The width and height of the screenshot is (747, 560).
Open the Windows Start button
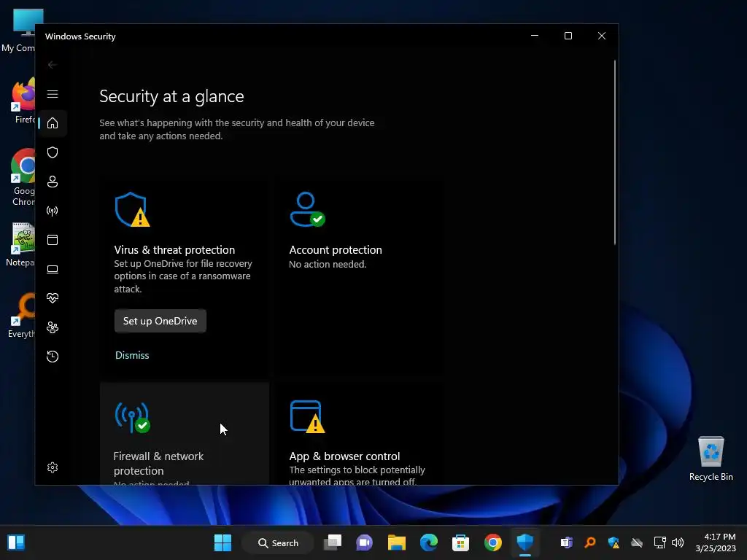(x=222, y=542)
